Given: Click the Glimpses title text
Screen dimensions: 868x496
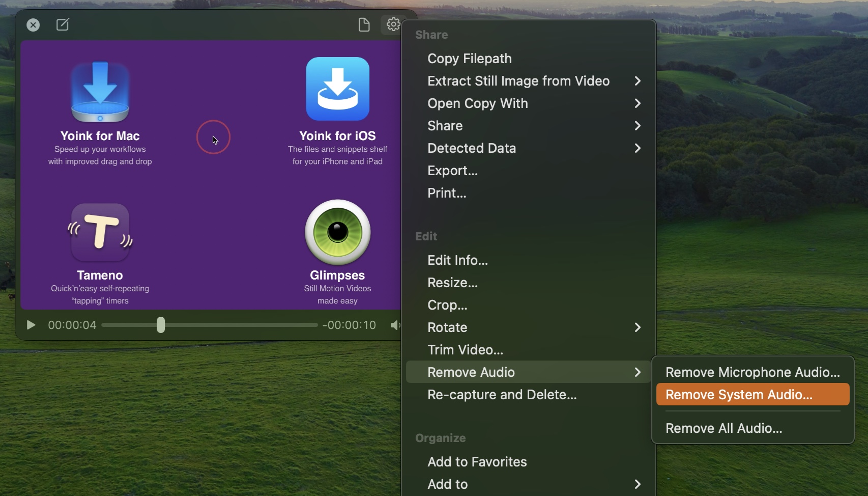Looking at the screenshot, I should (x=338, y=275).
